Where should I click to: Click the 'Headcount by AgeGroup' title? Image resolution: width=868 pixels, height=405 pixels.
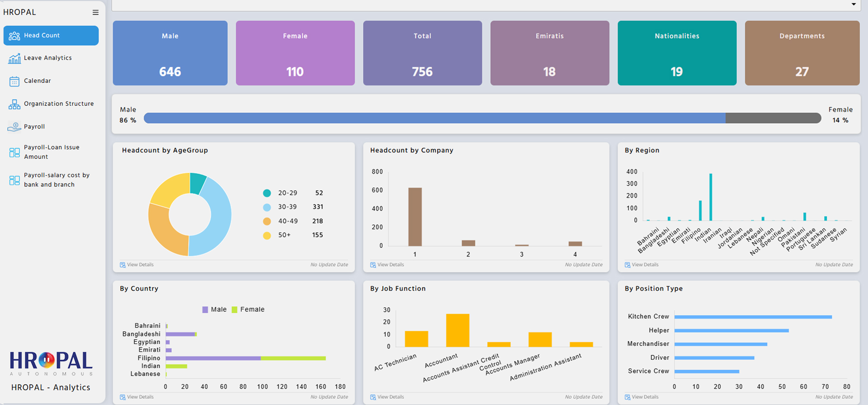coord(165,151)
